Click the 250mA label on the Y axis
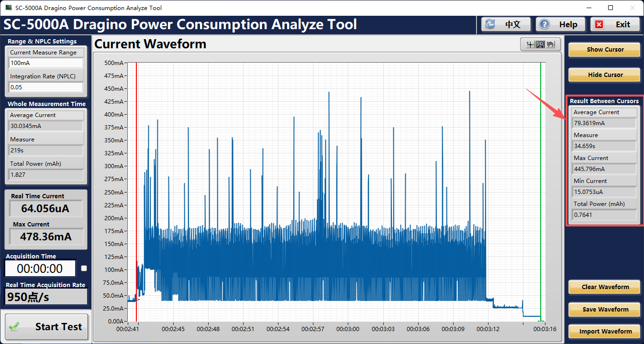The height and width of the screenshot is (344, 644). [114, 192]
